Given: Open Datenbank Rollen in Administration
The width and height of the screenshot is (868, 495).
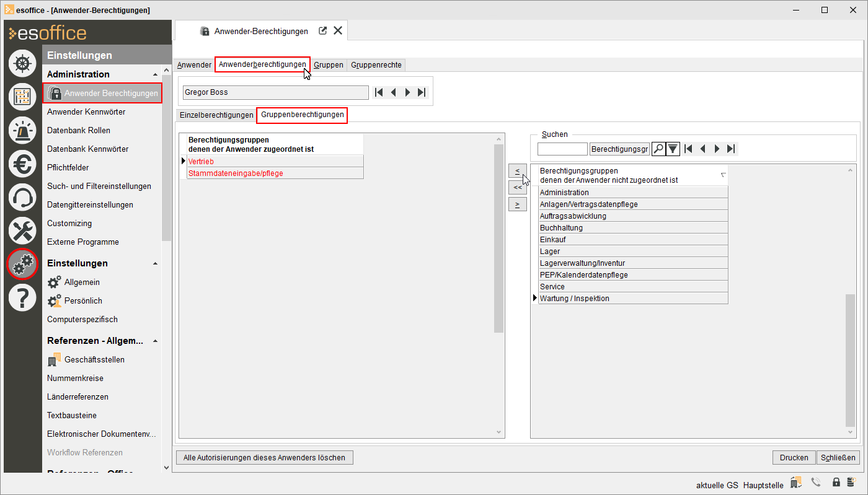Looking at the screenshot, I should click(79, 131).
